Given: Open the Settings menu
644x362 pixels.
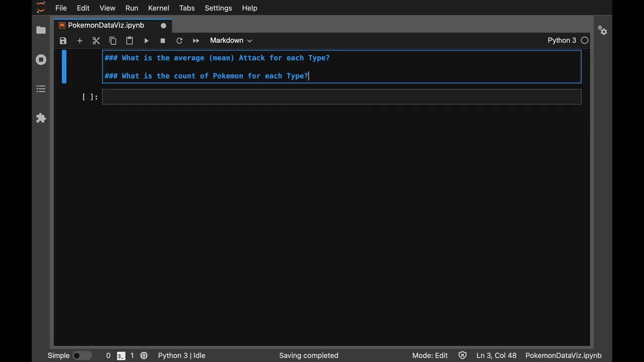Looking at the screenshot, I should click(218, 8).
